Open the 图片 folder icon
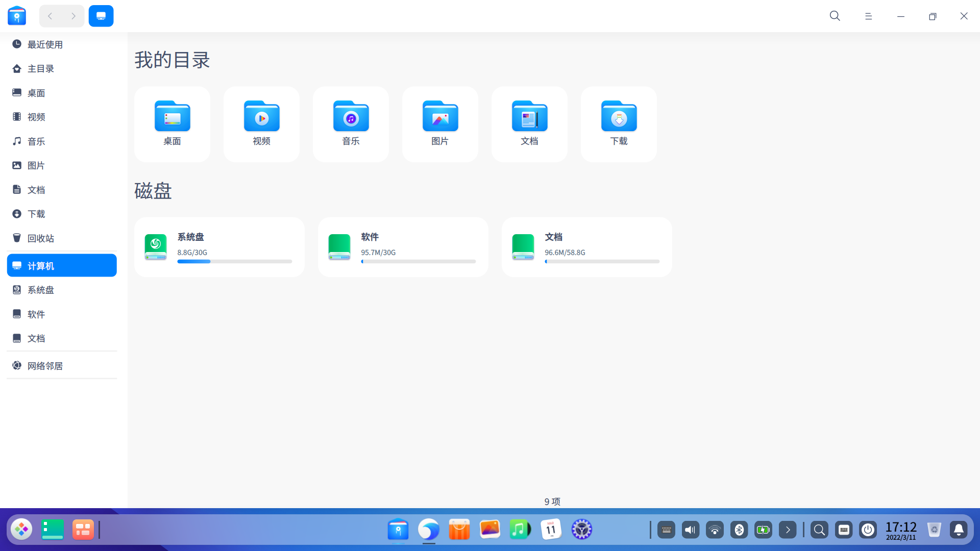This screenshot has width=980, height=551. 440,117
